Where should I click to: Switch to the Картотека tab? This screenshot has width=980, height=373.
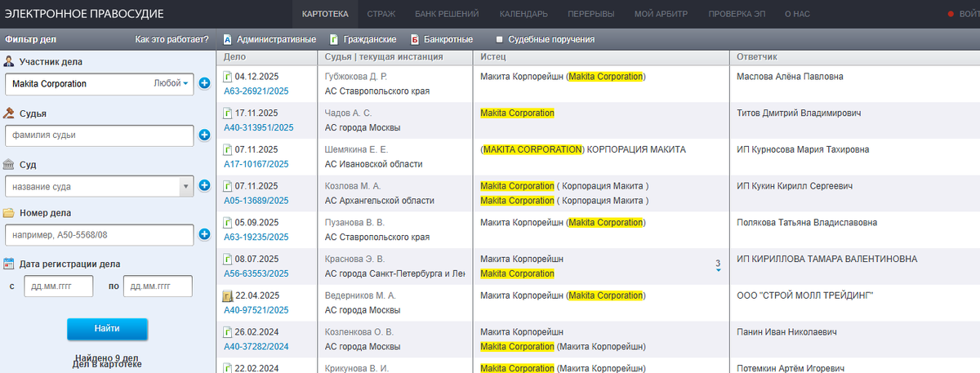[x=324, y=14]
